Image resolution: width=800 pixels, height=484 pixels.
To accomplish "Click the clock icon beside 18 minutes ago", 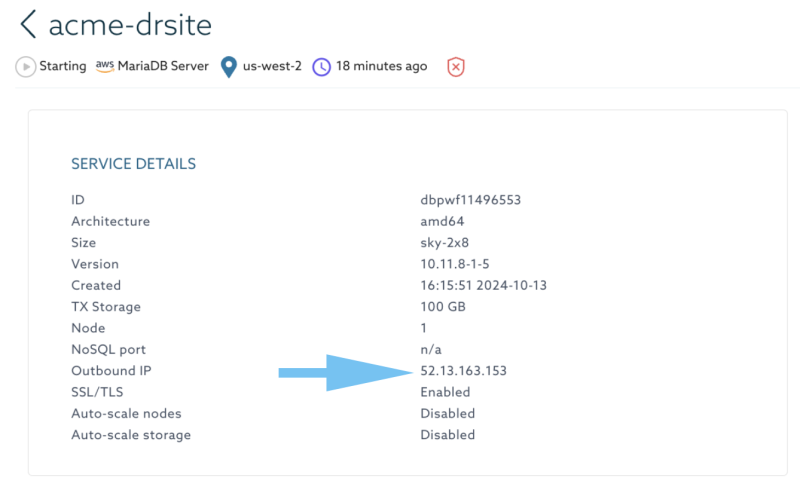I will pyautogui.click(x=321, y=67).
